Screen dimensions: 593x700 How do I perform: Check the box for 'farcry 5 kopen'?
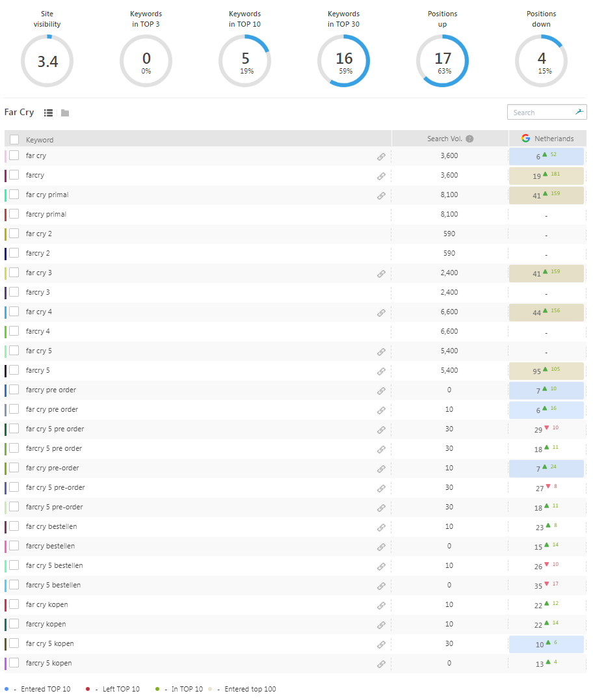click(x=14, y=663)
